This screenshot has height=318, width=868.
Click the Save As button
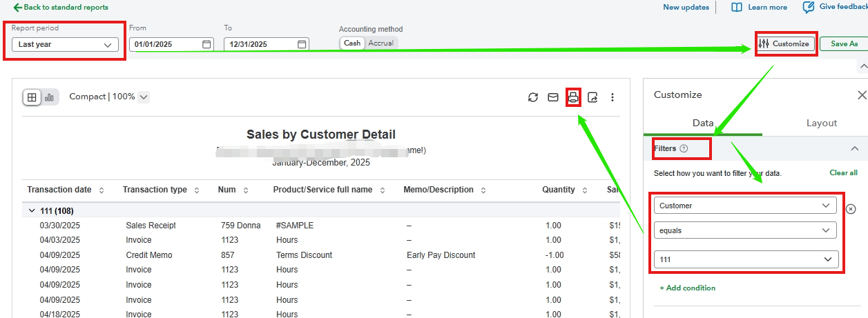click(x=844, y=43)
